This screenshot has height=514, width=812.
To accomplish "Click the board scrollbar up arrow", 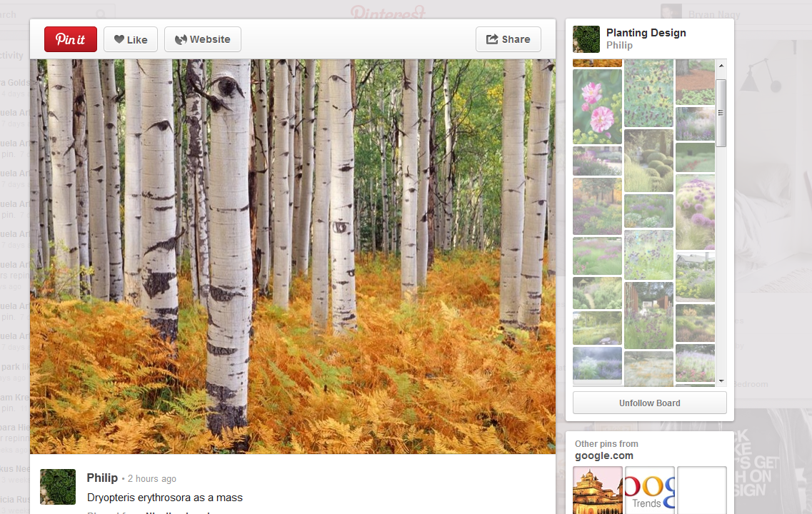I will pyautogui.click(x=721, y=66).
